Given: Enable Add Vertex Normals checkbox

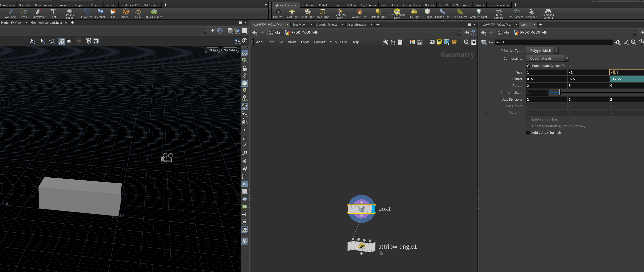Looking at the screenshot, I should (528, 133).
